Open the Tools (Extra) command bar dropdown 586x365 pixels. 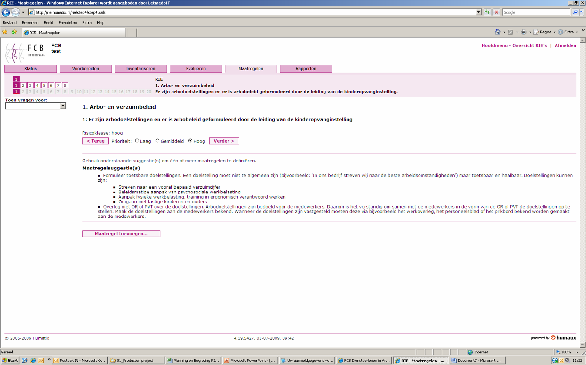click(567, 32)
